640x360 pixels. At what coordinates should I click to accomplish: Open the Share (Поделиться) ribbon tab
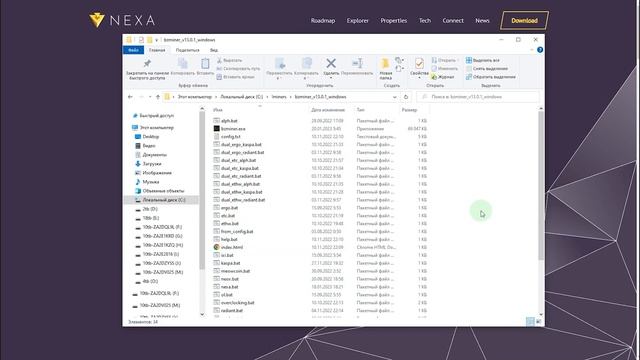(188, 50)
